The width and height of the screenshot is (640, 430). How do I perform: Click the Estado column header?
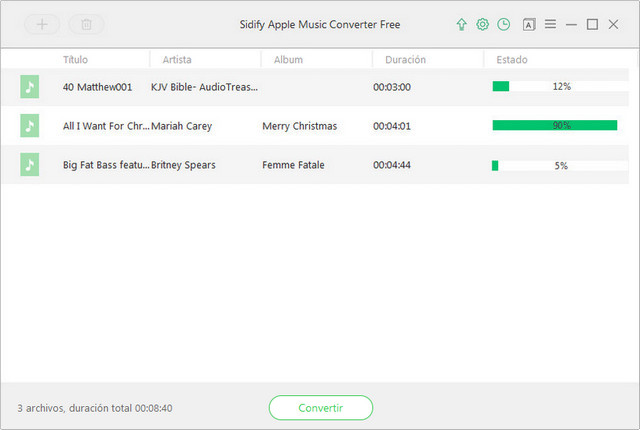pyautogui.click(x=512, y=60)
